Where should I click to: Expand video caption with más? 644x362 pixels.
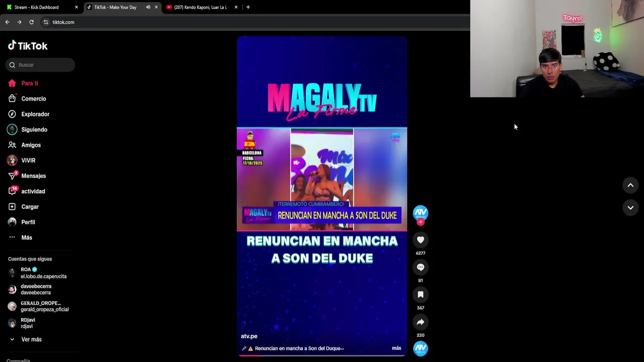click(396, 348)
